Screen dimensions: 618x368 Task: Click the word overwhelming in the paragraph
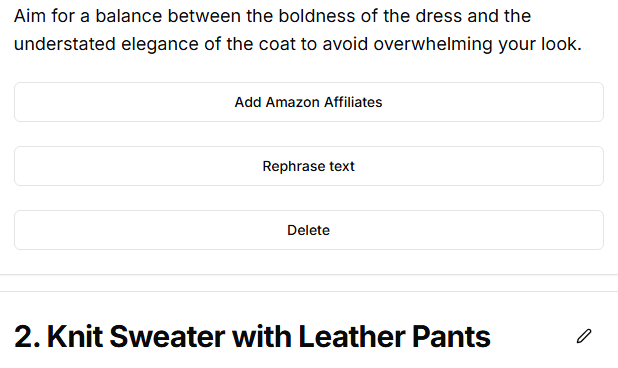click(x=433, y=44)
